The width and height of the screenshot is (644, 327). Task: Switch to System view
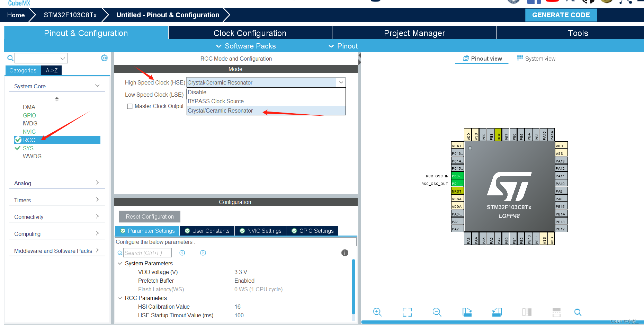coord(536,59)
